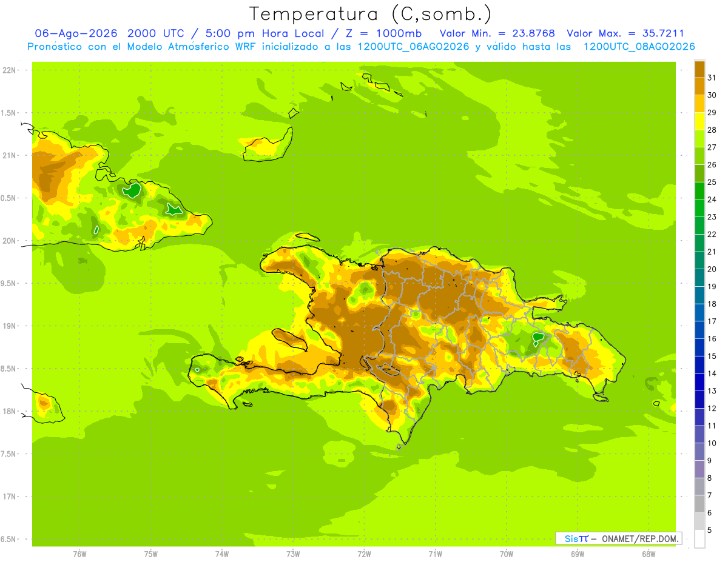Click the "Valor Min. = 23.8768" value
This screenshot has height=562, width=728.
[x=497, y=33]
